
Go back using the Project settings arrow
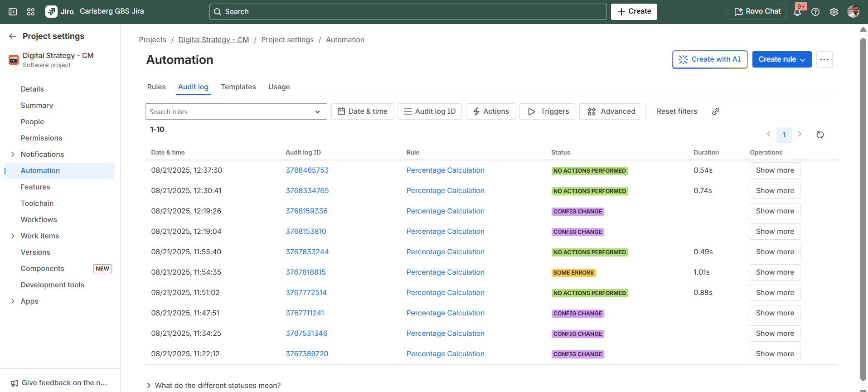click(13, 36)
